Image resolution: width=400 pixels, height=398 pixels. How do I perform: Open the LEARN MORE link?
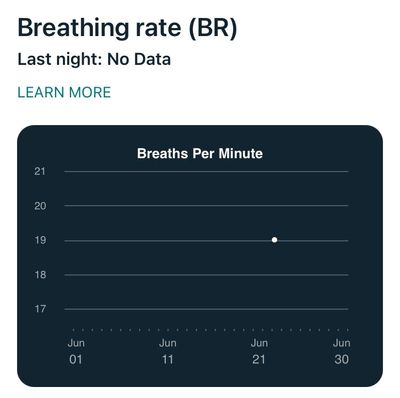click(x=64, y=92)
